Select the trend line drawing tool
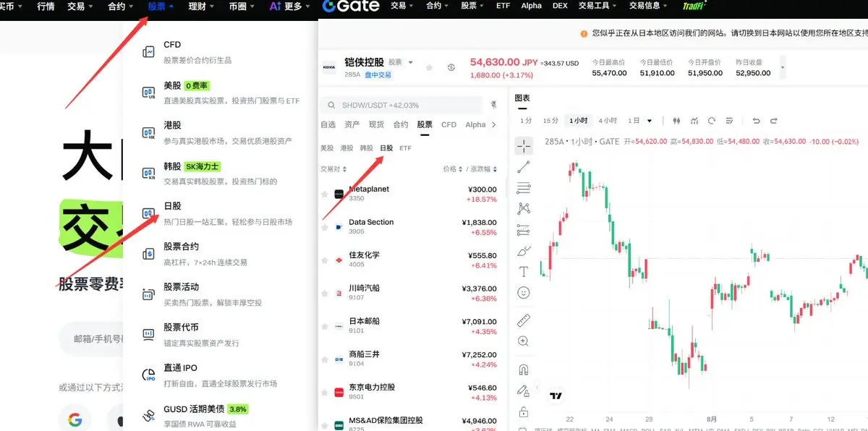 [x=524, y=167]
